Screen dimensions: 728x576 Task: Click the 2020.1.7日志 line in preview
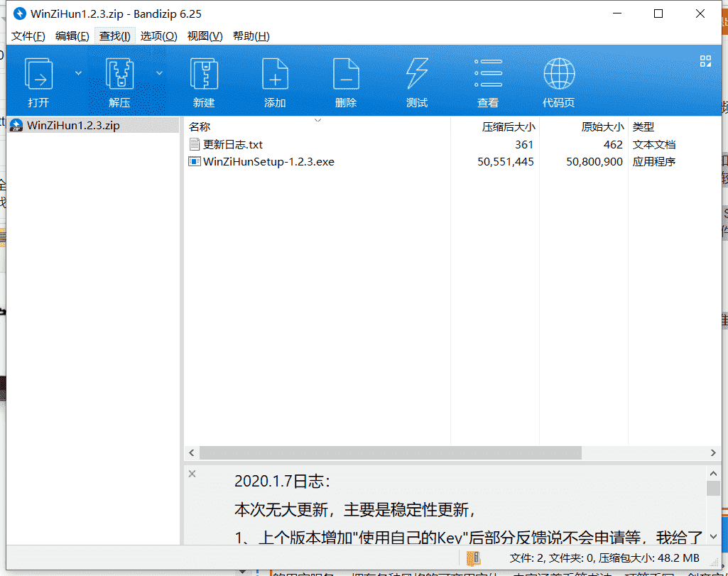click(x=282, y=482)
